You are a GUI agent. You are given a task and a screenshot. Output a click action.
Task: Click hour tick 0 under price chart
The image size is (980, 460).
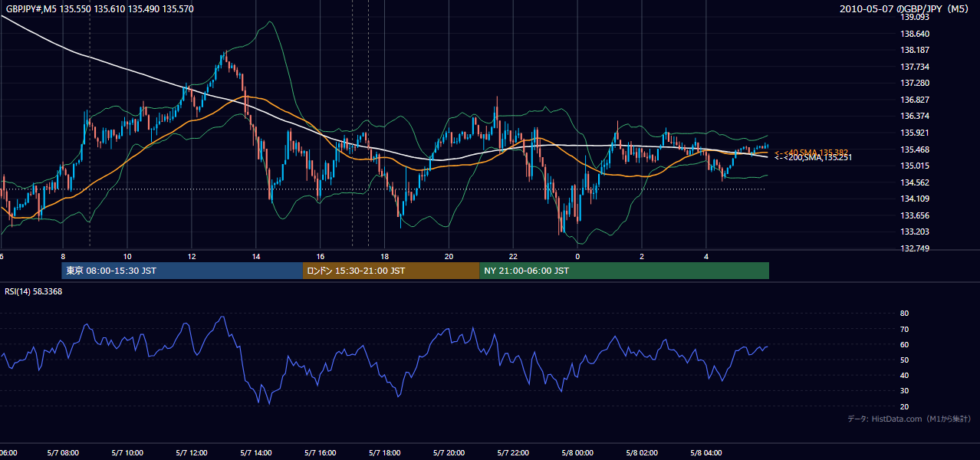pos(578,256)
